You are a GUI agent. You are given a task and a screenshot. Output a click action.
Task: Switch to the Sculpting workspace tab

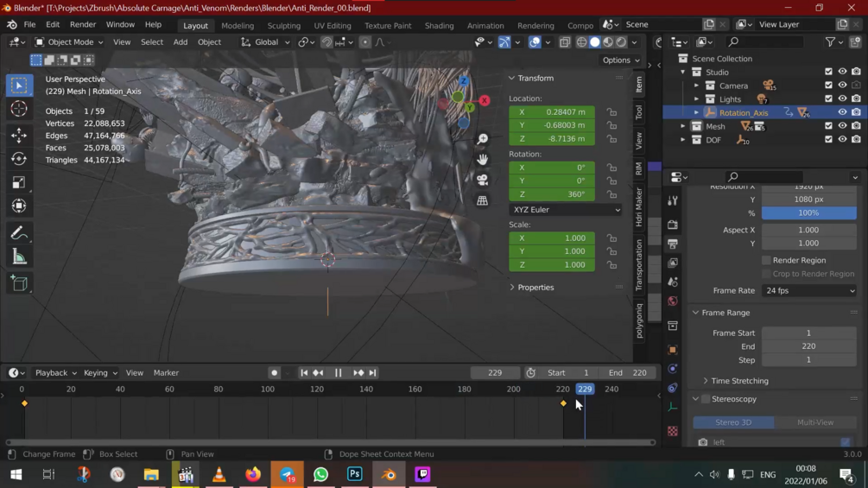pos(283,26)
